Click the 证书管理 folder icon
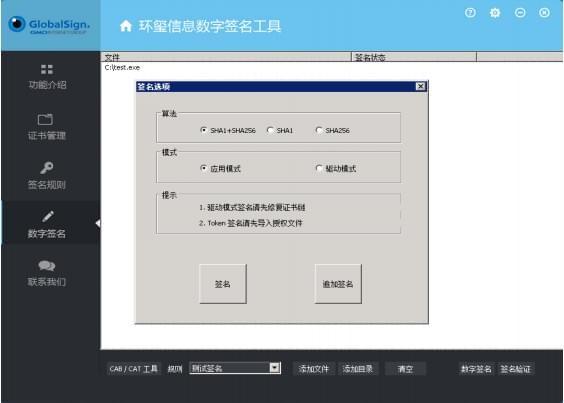Screen dimensions: 564x403 pos(45,119)
